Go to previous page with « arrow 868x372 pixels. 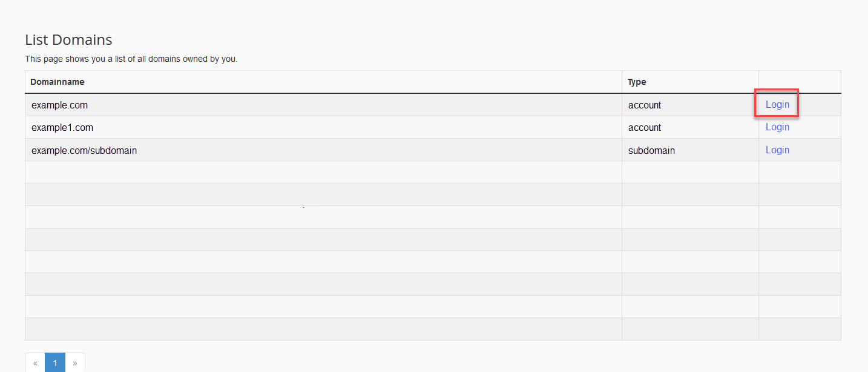(x=35, y=363)
